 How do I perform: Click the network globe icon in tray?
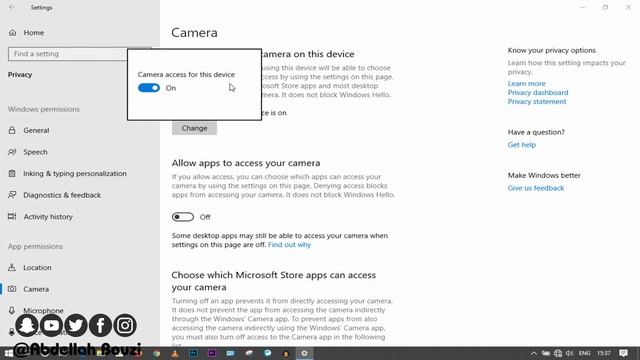[558, 353]
